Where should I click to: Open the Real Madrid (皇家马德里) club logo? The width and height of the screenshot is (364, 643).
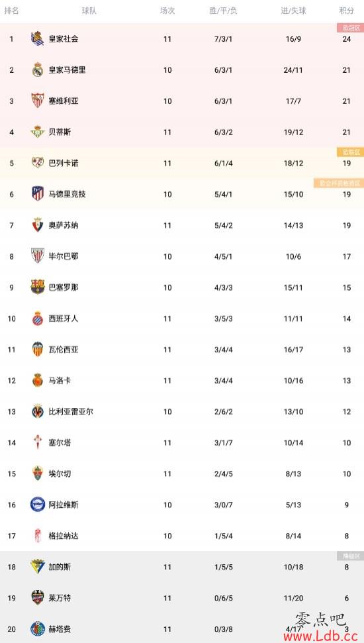[37, 70]
